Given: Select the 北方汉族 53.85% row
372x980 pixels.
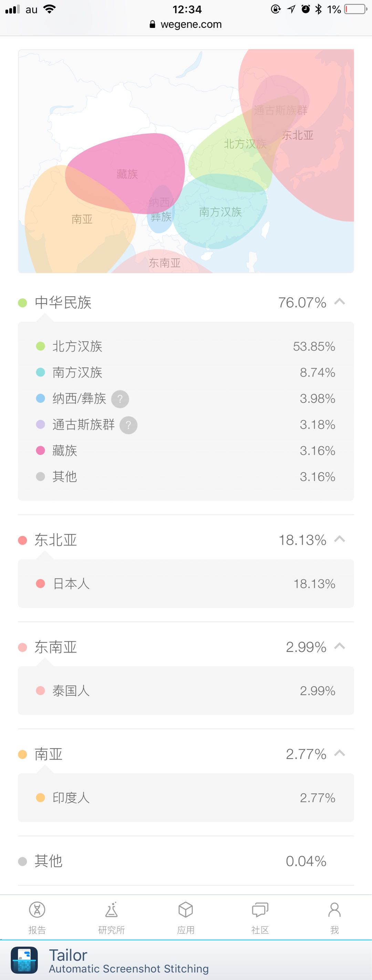Looking at the screenshot, I should pyautogui.click(x=186, y=346).
